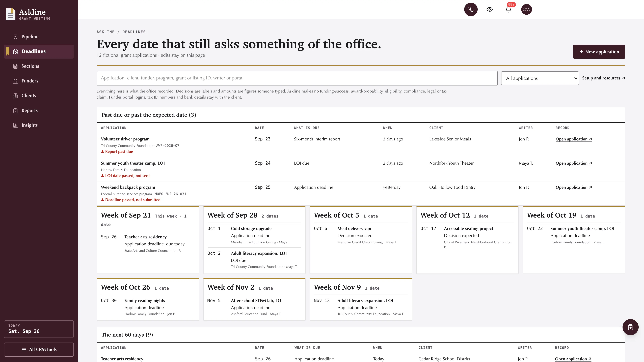Click the Sections document icon
This screenshot has width=644, height=362.
15,66
